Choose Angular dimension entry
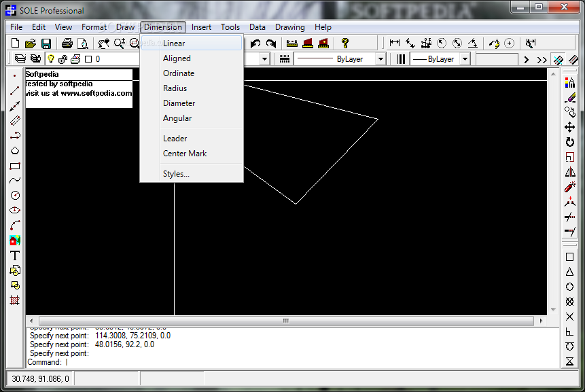Image resolution: width=585 pixels, height=392 pixels. coord(192,118)
